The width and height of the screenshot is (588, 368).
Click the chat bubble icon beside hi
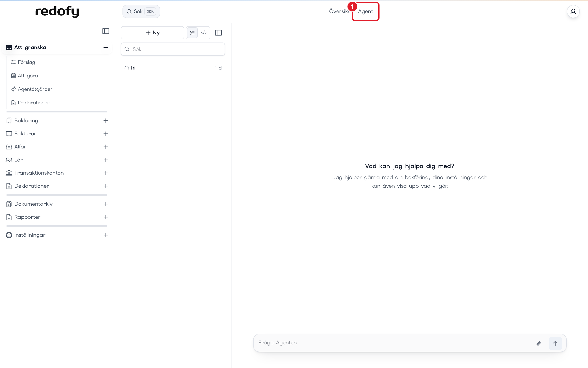127,68
